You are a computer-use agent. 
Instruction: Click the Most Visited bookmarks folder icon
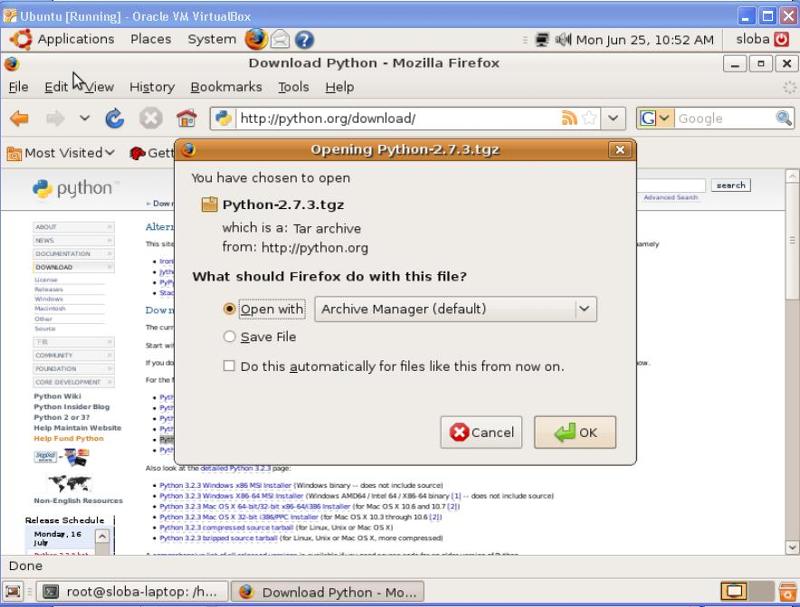(x=14, y=154)
